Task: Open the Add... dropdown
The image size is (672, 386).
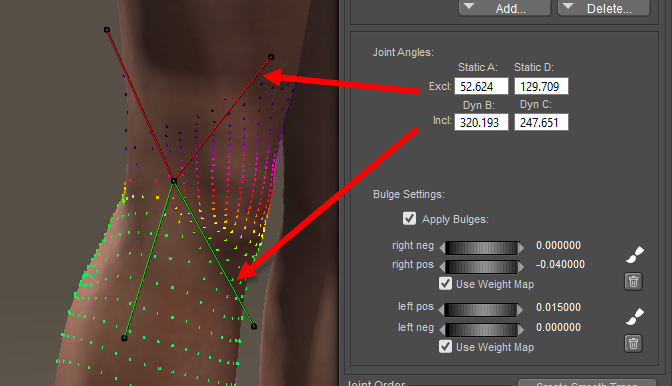Action: [x=504, y=8]
